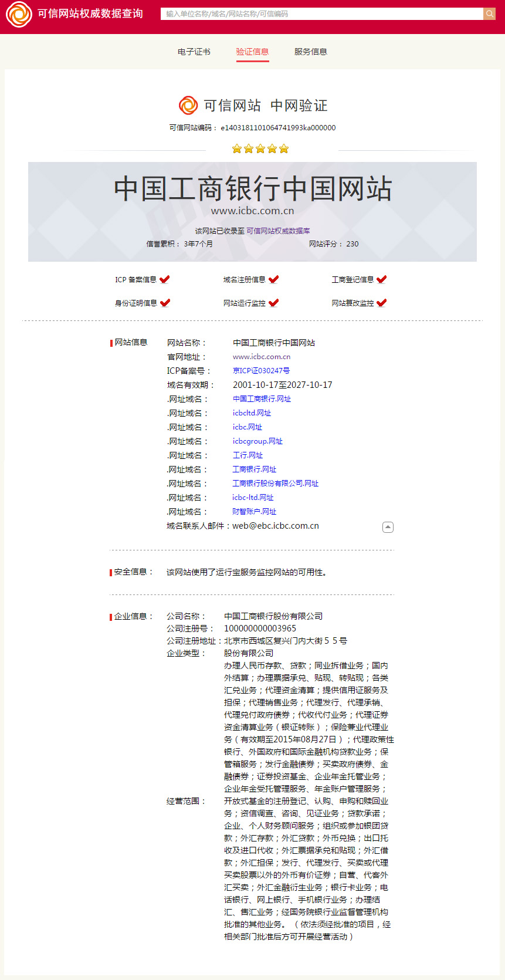Viewport: 505px width, 980px height.
Task: Open the icbcltd.网址 link
Action: pos(252,413)
